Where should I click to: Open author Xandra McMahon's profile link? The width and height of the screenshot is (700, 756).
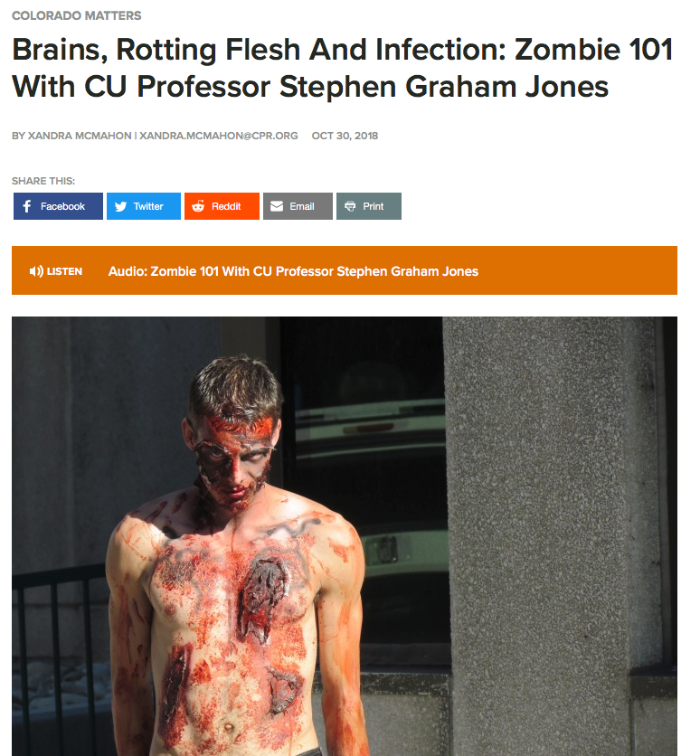80,136
